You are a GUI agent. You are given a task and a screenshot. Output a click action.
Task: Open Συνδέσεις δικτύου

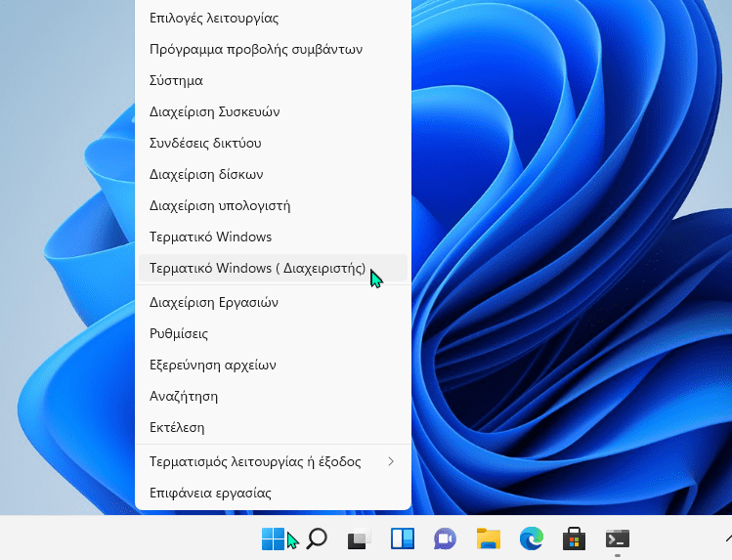coord(273,143)
